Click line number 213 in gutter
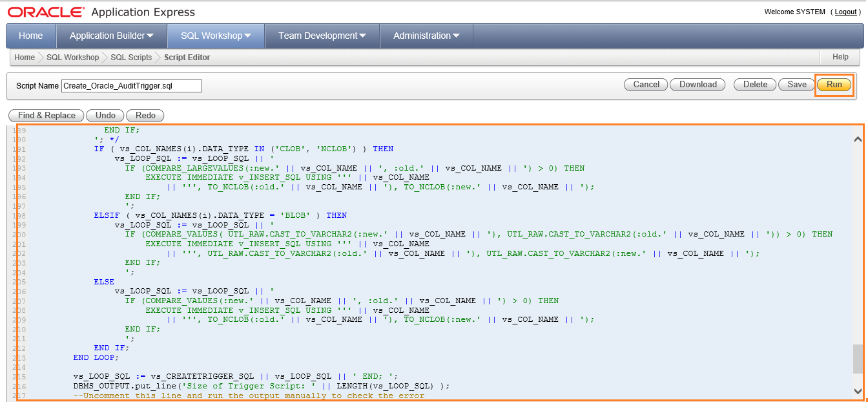The image size is (868, 402). [19, 357]
